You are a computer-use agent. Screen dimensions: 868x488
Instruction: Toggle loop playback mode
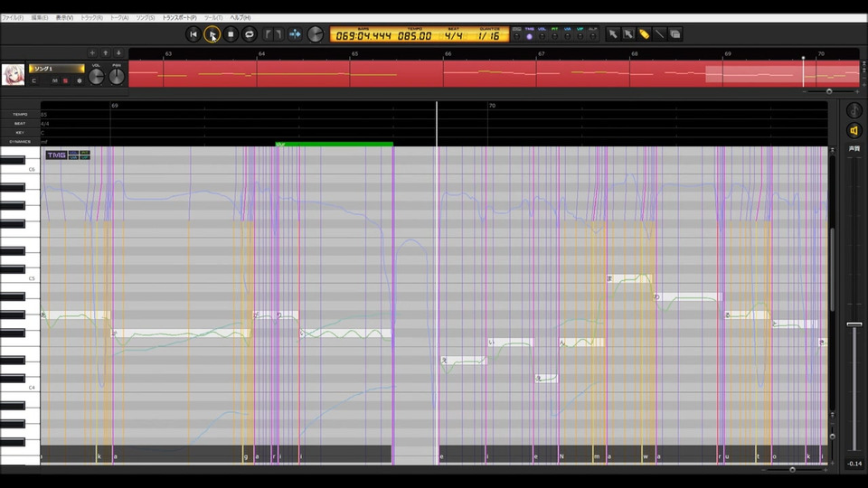click(x=250, y=34)
